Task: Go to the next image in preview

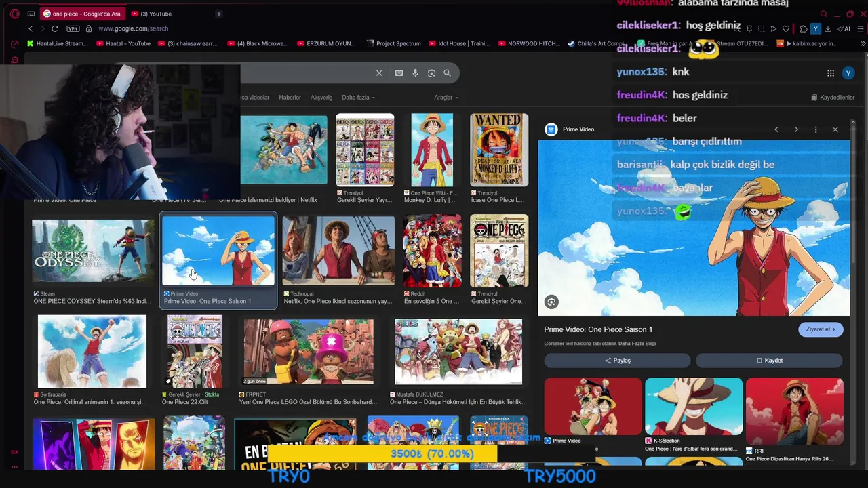Action: [x=796, y=129]
